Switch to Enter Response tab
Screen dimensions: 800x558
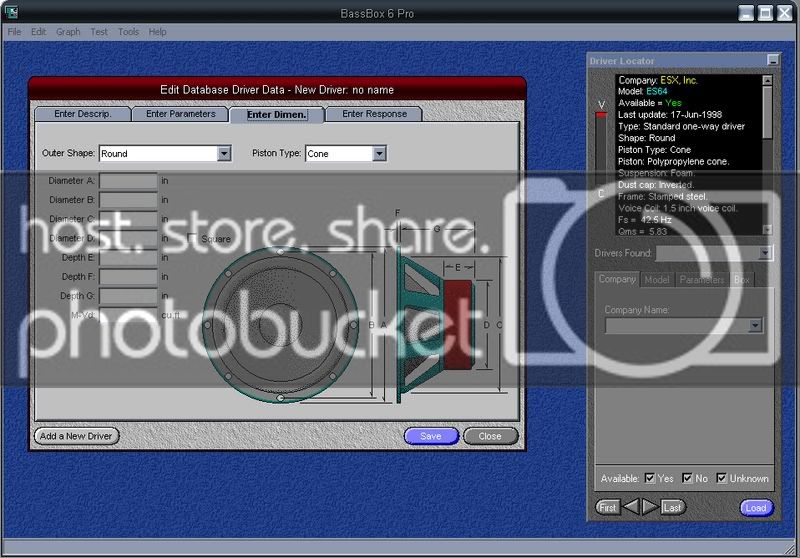coord(374,114)
